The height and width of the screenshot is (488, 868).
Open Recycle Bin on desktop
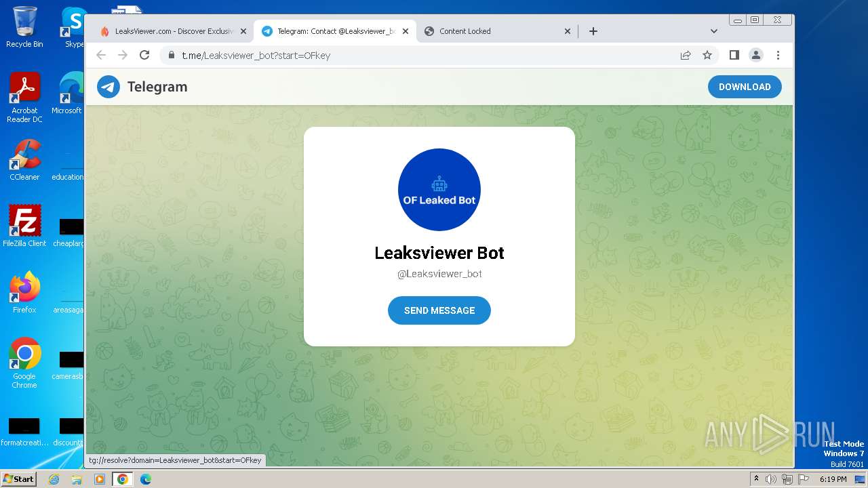(24, 27)
